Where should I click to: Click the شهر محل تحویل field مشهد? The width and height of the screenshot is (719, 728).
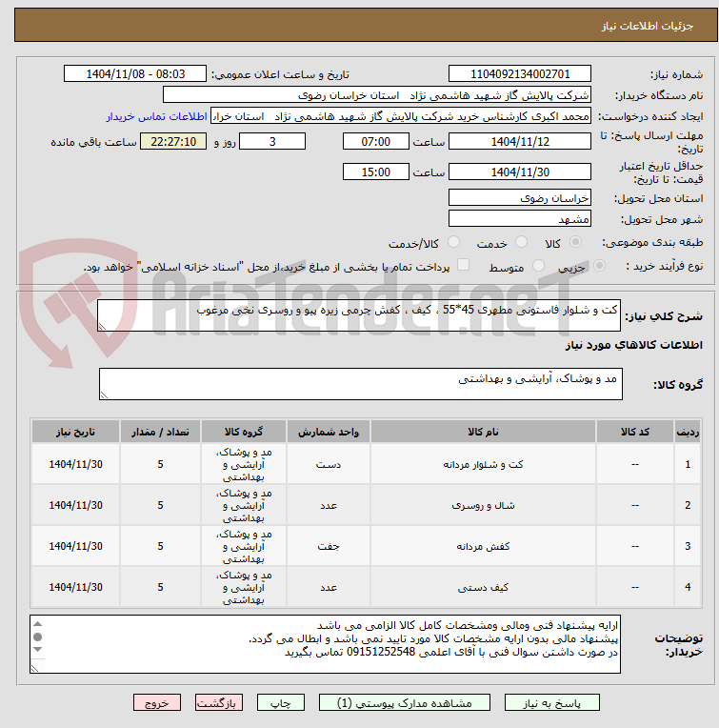pyautogui.click(x=520, y=218)
